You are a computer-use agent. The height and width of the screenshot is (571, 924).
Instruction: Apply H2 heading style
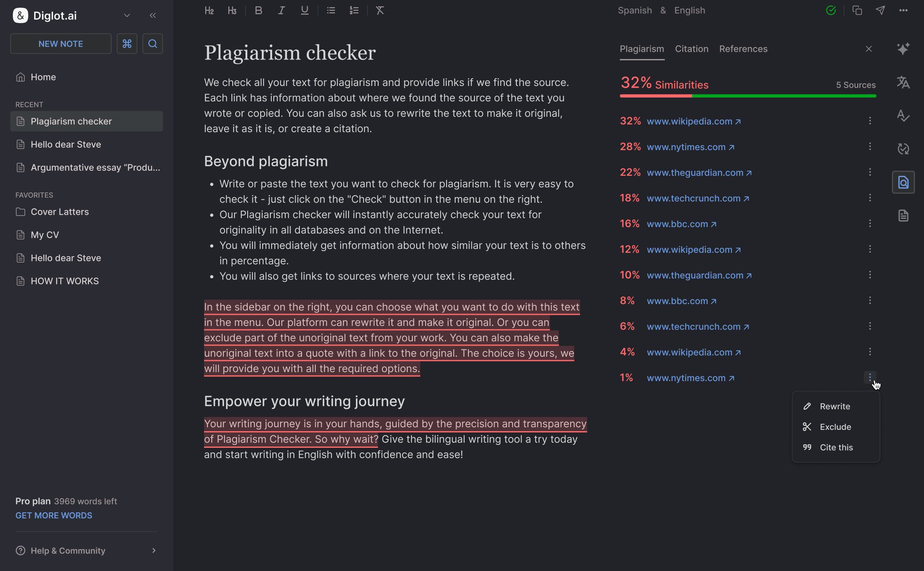[209, 10]
